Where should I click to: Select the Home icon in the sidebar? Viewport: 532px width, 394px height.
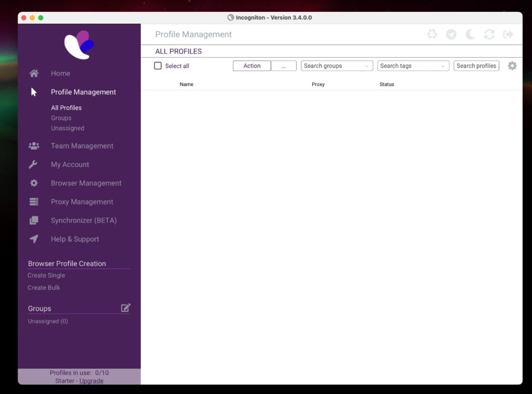[34, 73]
